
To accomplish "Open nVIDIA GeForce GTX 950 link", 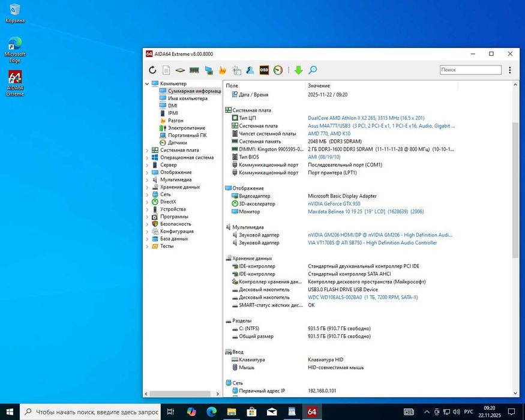I will (x=334, y=203).
